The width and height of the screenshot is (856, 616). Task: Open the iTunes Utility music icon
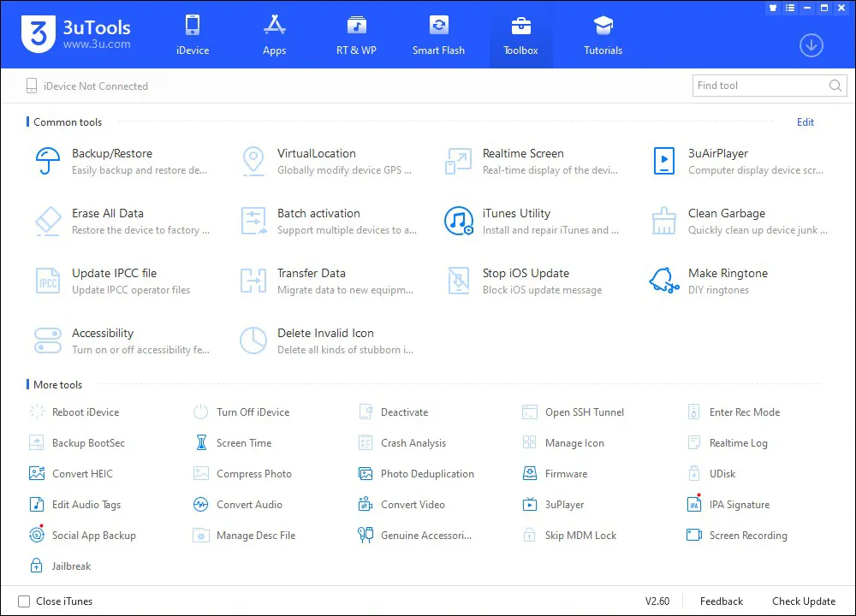tap(458, 220)
